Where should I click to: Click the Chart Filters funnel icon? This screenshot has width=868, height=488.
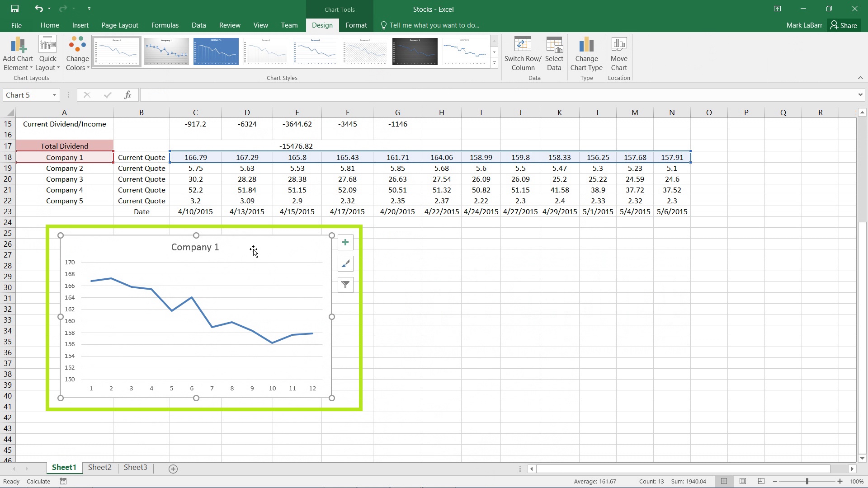(345, 284)
